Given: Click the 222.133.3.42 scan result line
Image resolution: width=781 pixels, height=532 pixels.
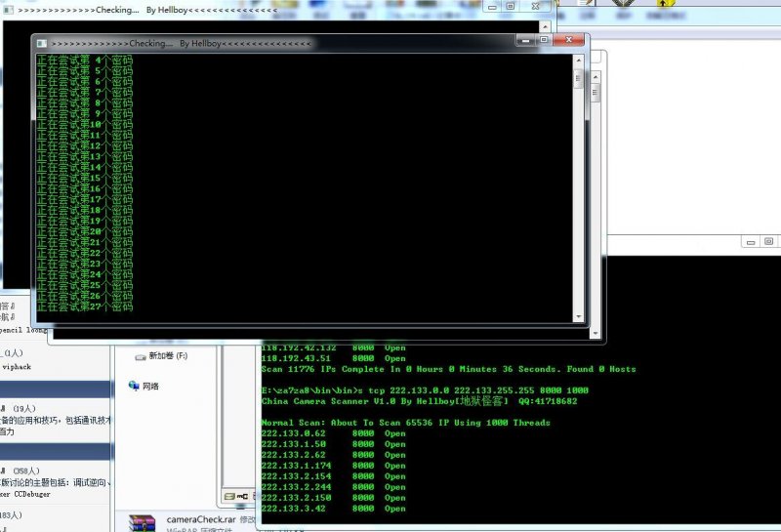Looking at the screenshot, I should [333, 509].
